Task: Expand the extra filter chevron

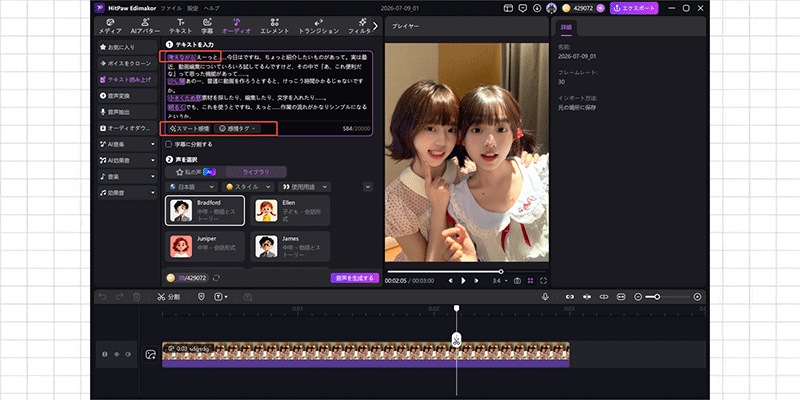Action: [368, 187]
